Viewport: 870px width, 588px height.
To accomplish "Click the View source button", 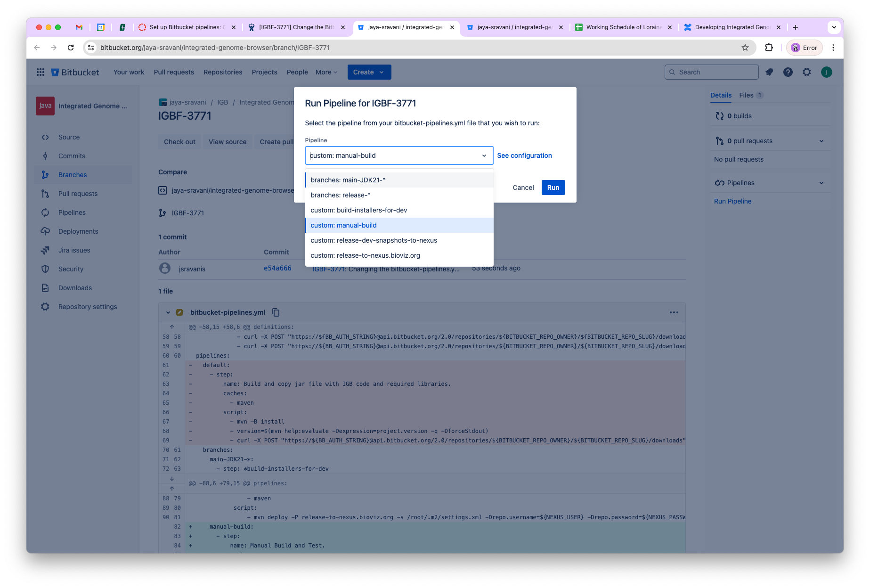I will (x=228, y=142).
